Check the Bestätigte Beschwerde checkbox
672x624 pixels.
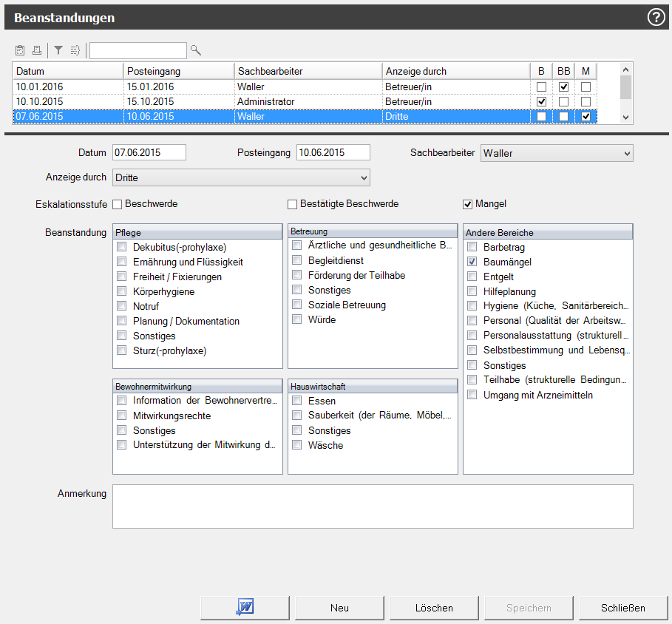coord(293,204)
